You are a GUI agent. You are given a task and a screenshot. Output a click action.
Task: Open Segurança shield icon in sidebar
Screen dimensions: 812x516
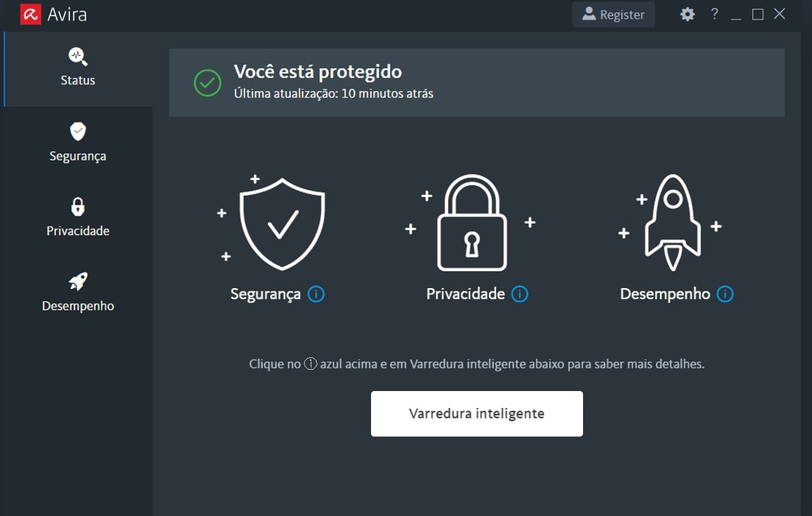tap(77, 131)
